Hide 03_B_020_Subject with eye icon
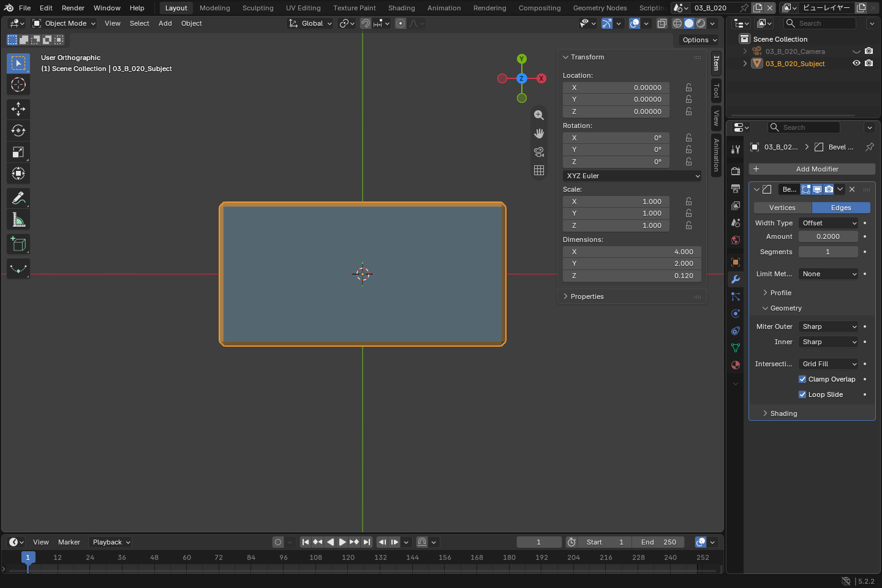 coord(857,63)
